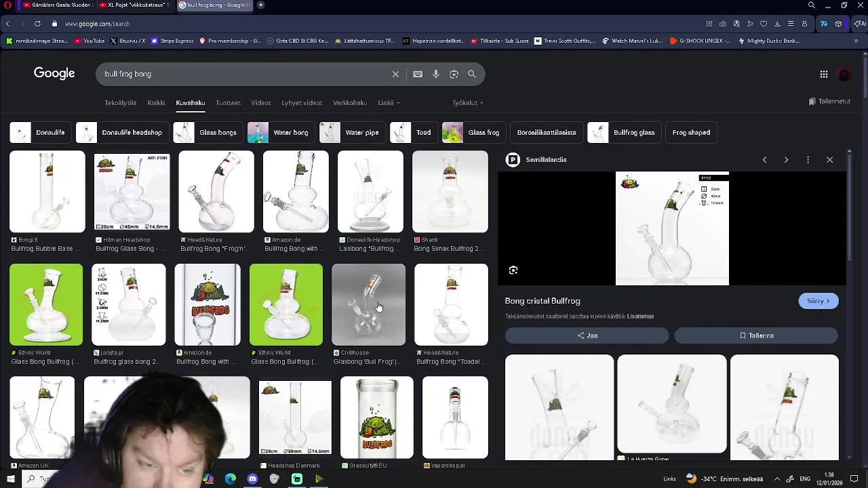Select the Kuvahaku images tab
This screenshot has height=488, width=868.
(191, 103)
